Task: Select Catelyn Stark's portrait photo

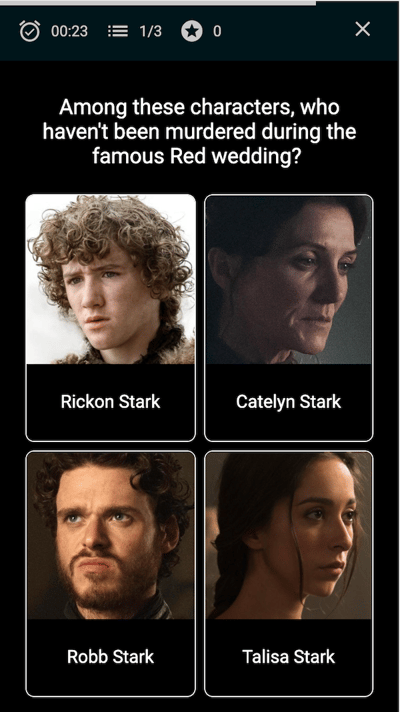Action: pos(289,279)
